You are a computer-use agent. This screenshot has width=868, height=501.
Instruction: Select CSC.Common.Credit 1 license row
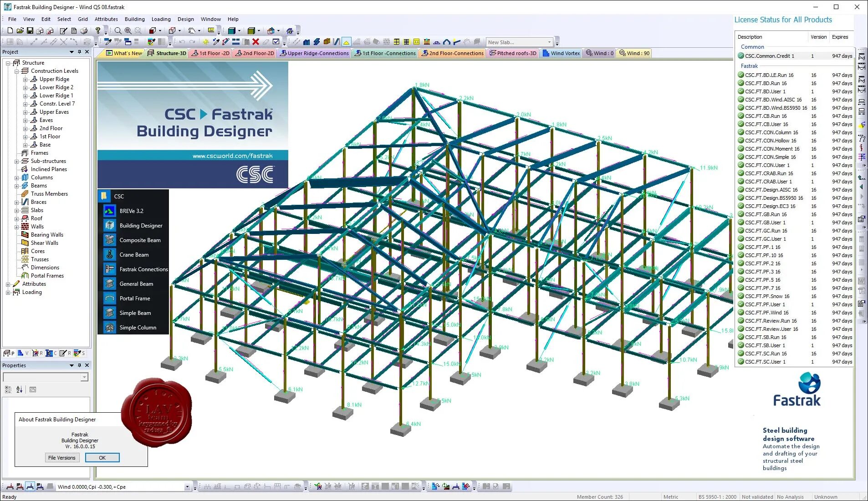click(x=795, y=56)
